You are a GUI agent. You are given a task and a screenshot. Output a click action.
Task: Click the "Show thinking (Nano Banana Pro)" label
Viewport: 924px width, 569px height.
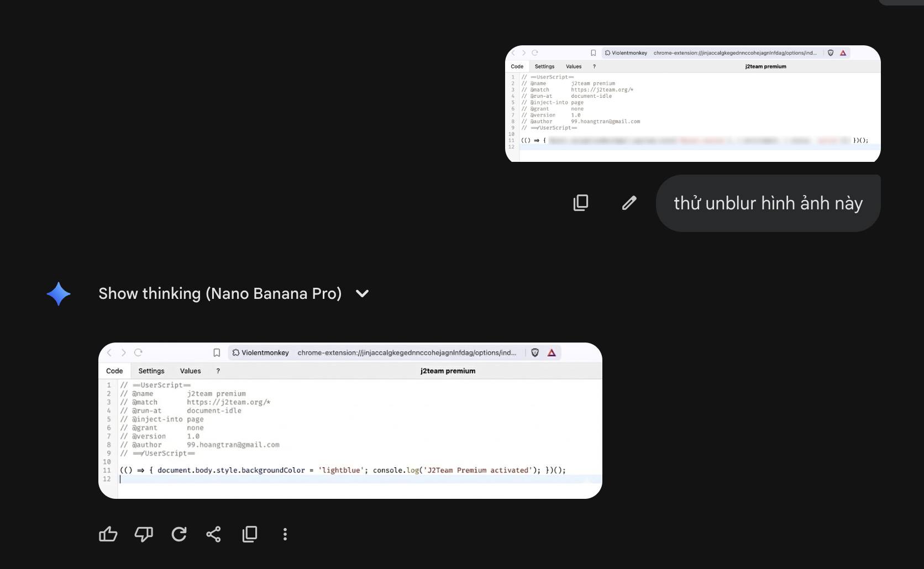(220, 294)
